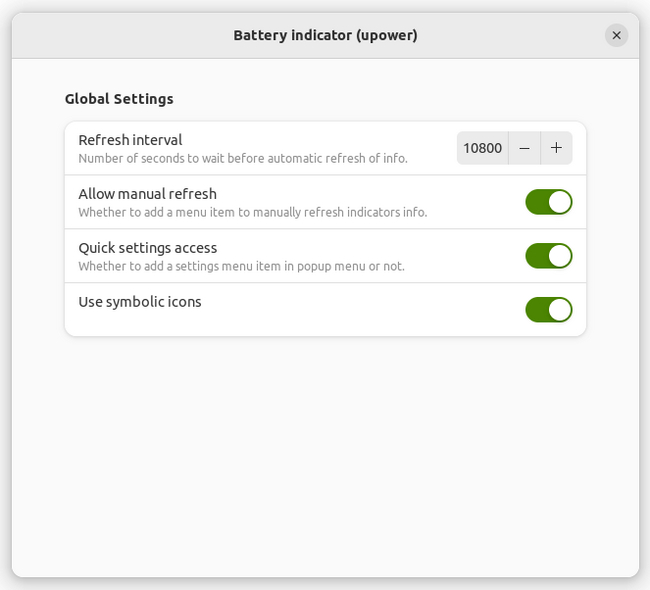
Task: Click the refresh interval value field showing 10800
Action: [x=482, y=148]
